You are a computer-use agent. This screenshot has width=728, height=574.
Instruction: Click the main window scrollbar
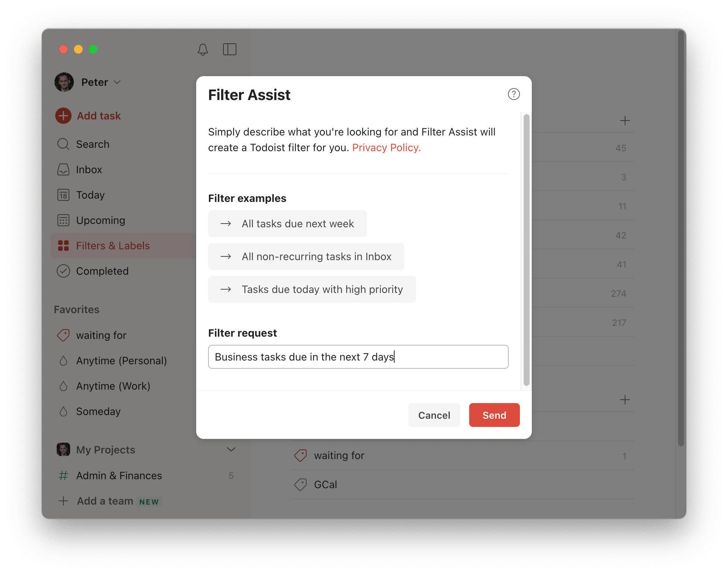[x=681, y=238]
